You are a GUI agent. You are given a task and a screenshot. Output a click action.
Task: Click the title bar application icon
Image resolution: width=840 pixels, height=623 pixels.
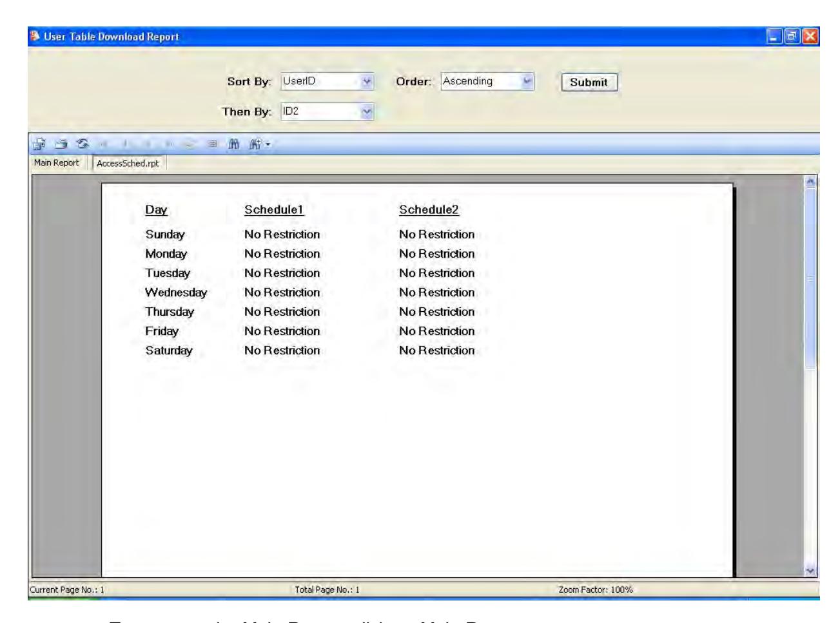click(x=35, y=36)
